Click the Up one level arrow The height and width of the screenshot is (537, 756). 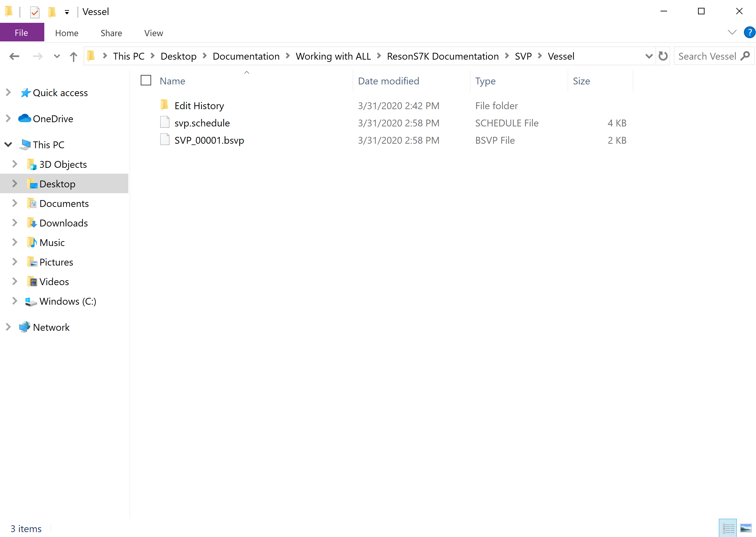click(73, 57)
